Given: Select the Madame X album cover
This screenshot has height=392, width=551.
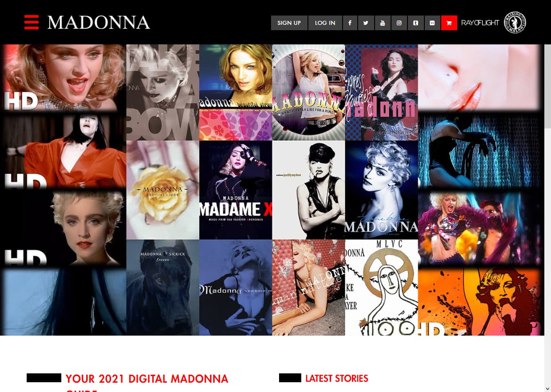Looking at the screenshot, I should tap(236, 190).
